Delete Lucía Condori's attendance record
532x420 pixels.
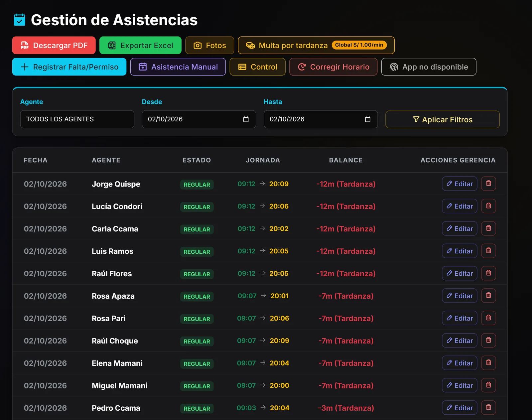tap(488, 206)
